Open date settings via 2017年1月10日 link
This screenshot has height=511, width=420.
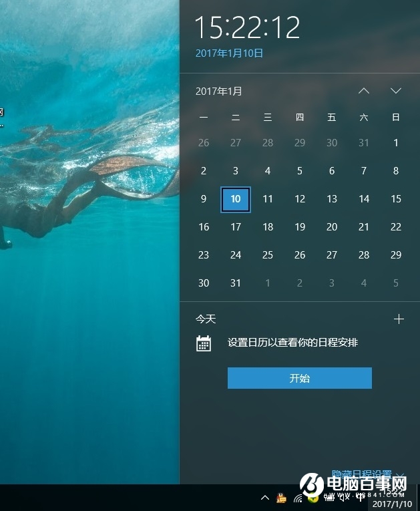coord(229,53)
